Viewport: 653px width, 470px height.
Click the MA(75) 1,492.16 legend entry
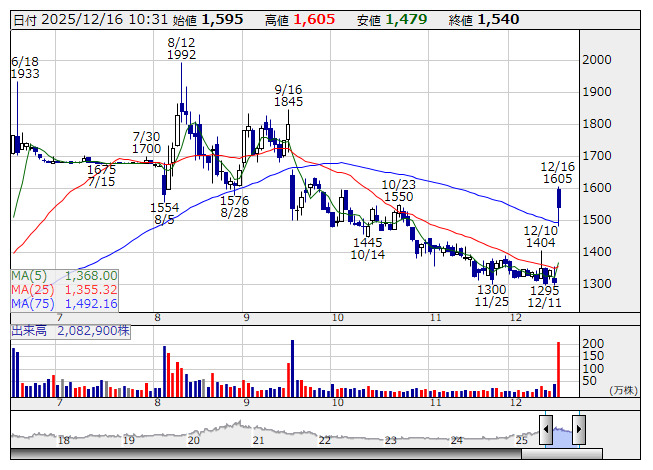pos(64,303)
